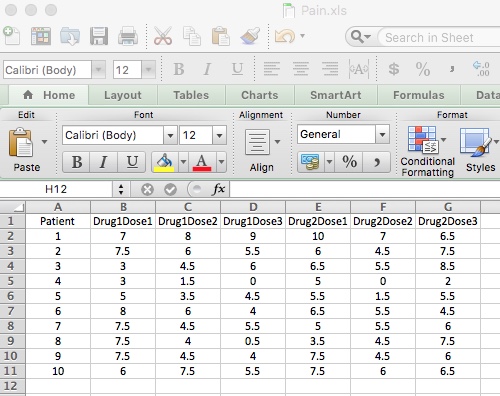Screen dimensions: 500x396
Task: Open Conditional Formatting icon
Action: tap(423, 139)
